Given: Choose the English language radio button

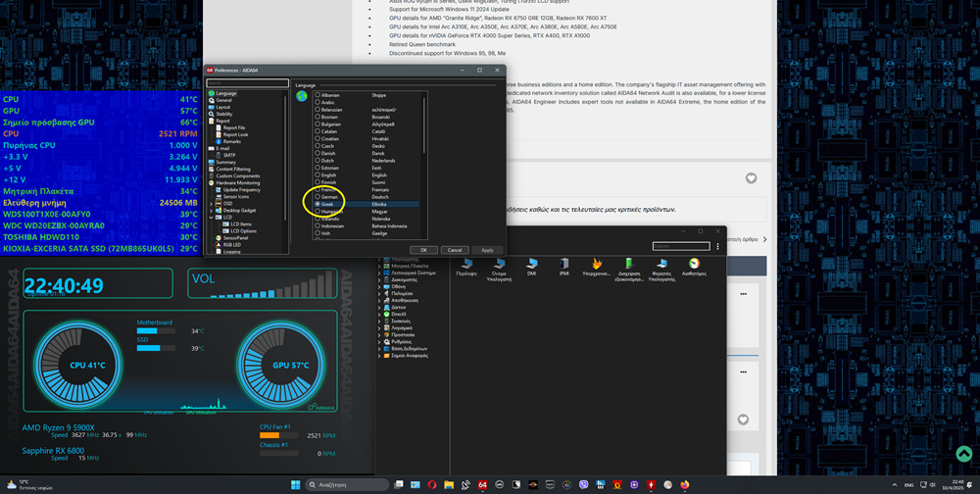Looking at the screenshot, I should click(318, 175).
